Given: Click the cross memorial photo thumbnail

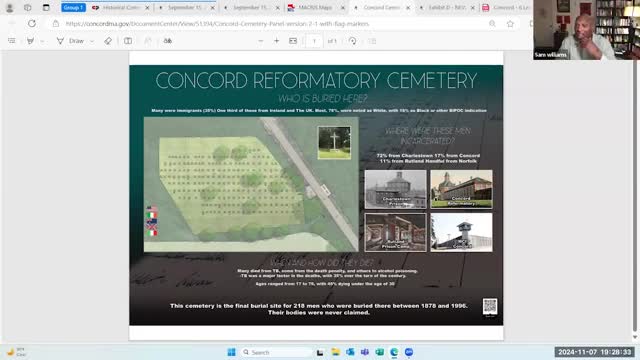Looking at the screenshot, I should click(334, 142).
